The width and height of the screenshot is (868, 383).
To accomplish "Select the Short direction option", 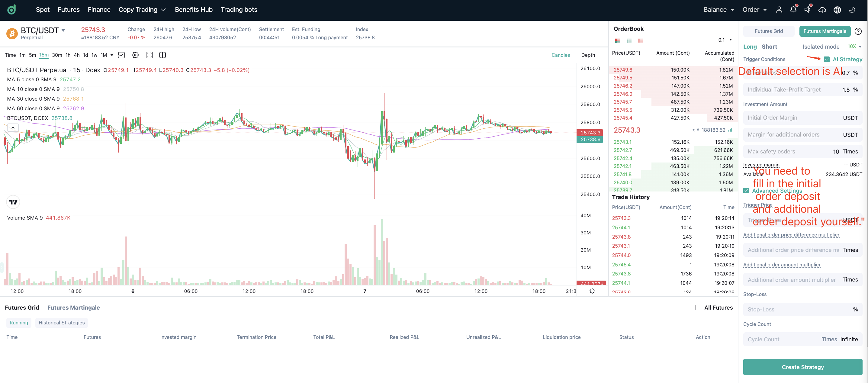I will [x=769, y=47].
